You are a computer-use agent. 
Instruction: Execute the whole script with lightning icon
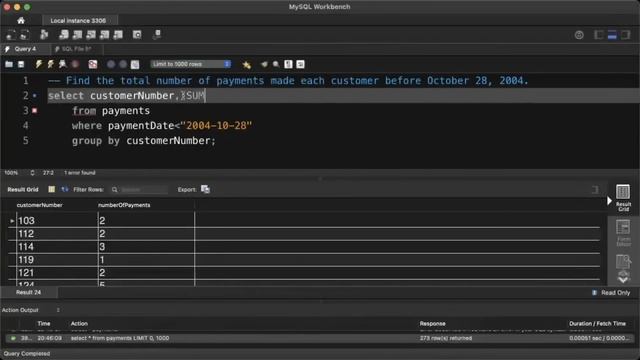pyautogui.click(x=39, y=64)
